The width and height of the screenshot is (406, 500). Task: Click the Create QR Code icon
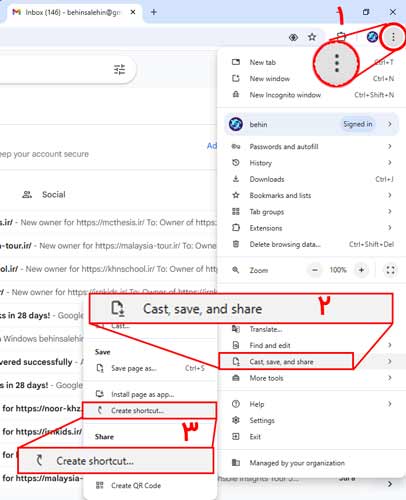(x=100, y=485)
